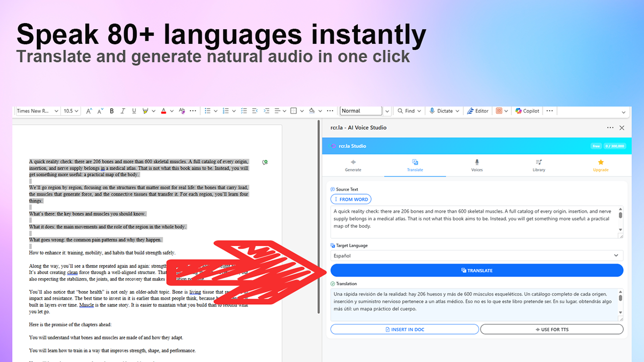
Task: Click the shading paint bucket icon
Action: pos(311,111)
